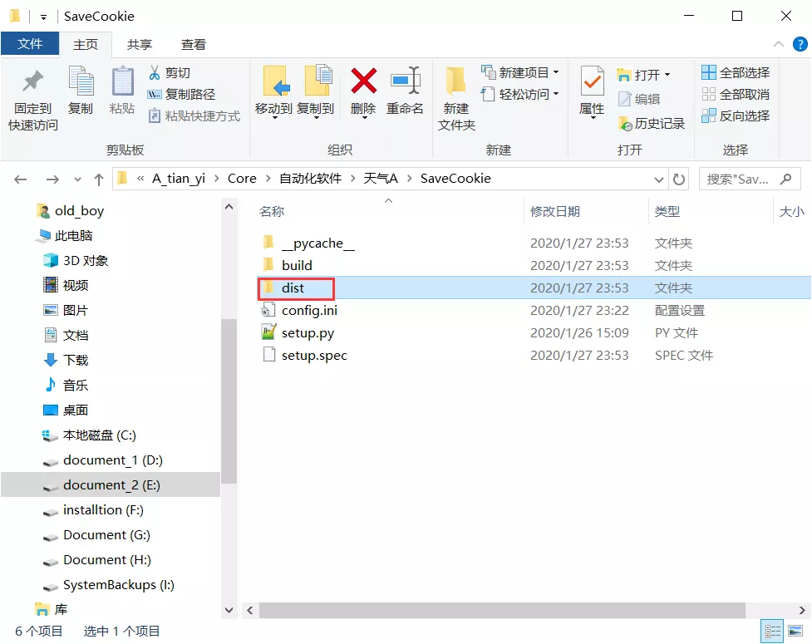Select the dist folder

coord(534,288)
